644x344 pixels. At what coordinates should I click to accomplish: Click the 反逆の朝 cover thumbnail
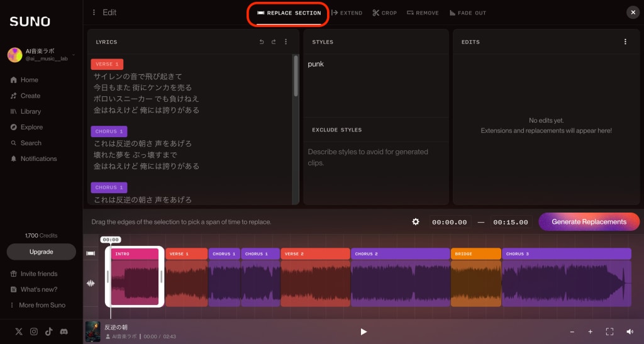[x=93, y=331]
